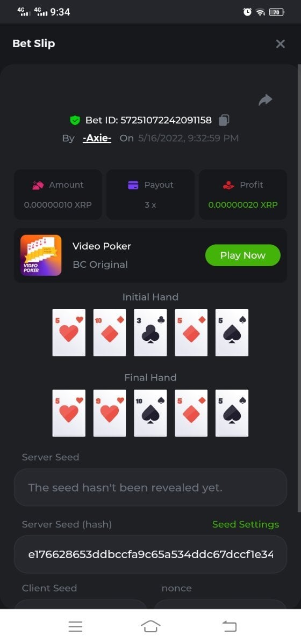Copy the Bet ID with the copy icon

224,120
